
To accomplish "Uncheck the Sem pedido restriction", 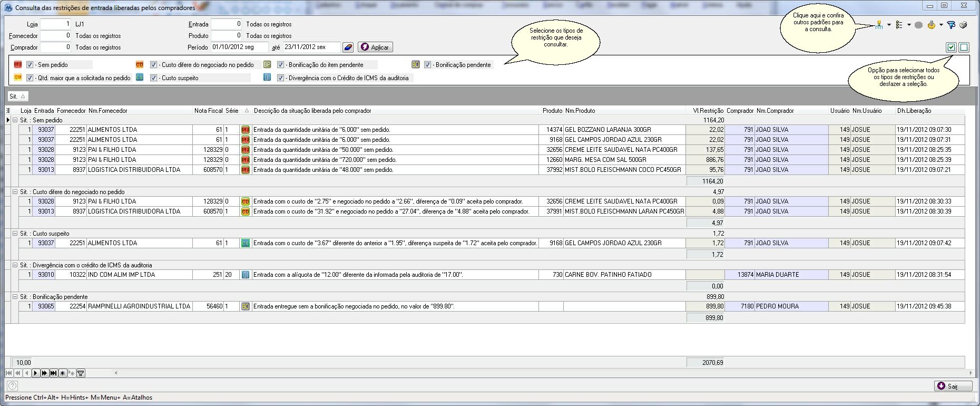I will pyautogui.click(x=30, y=65).
